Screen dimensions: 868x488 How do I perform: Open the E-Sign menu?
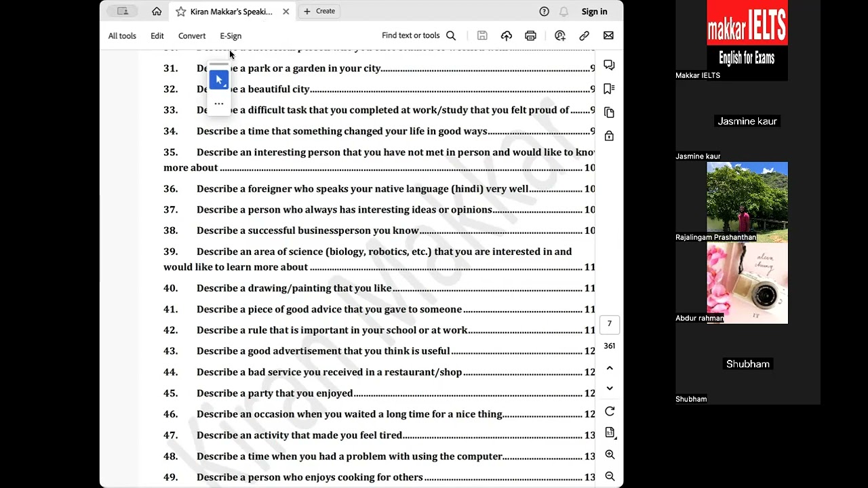231,36
